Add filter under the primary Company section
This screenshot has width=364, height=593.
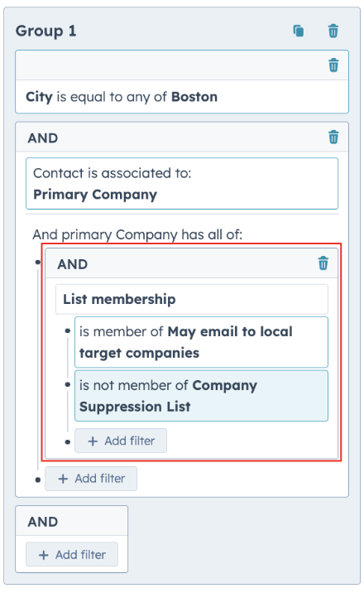click(91, 479)
